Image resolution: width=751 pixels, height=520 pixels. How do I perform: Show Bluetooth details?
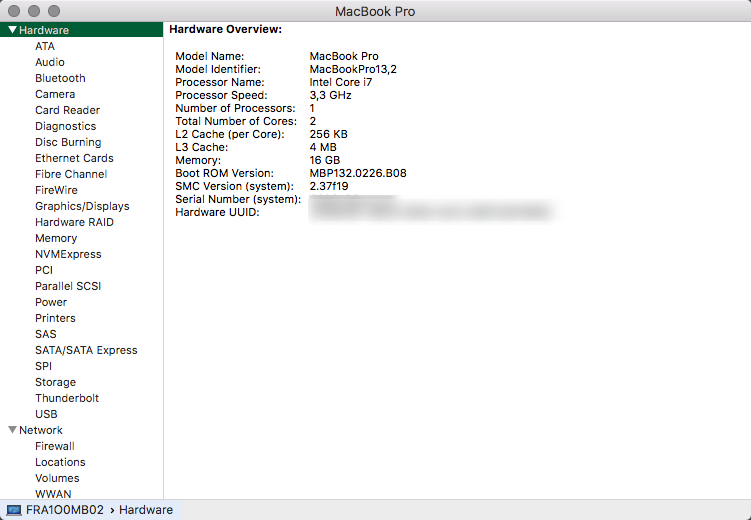(60, 78)
